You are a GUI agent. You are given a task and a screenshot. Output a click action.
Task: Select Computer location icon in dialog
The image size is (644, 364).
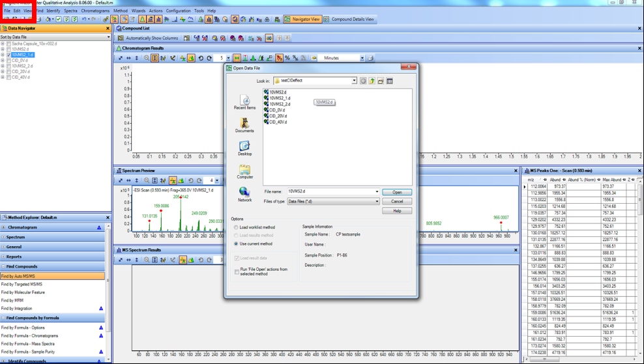pyautogui.click(x=244, y=171)
